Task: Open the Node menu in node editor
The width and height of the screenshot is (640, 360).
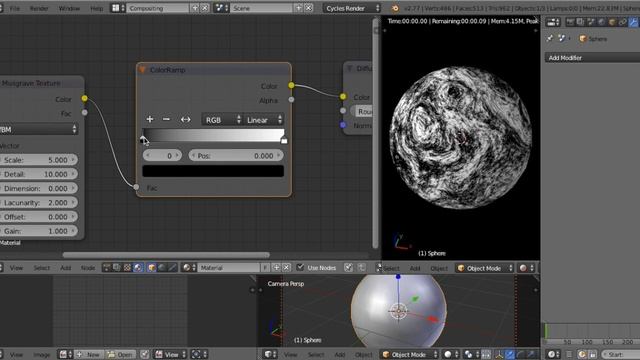Action: coord(88,268)
